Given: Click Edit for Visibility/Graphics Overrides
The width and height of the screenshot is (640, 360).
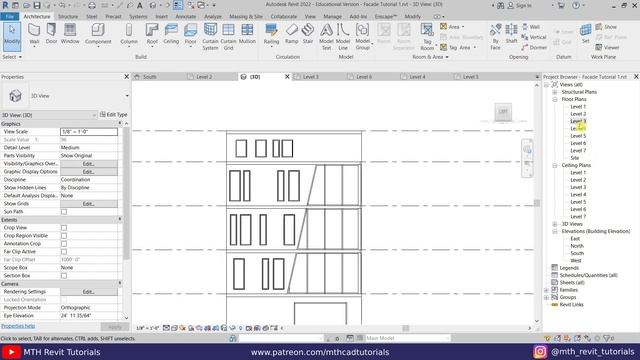Looking at the screenshot, I should click(x=89, y=164).
